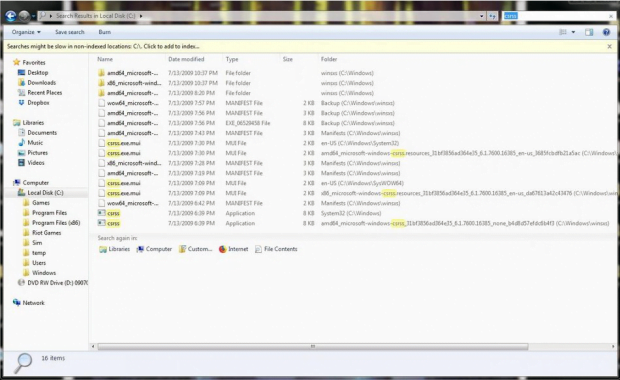
Task: Select the x86_microsoft-wind folder dated 10:37 PM
Action: [134, 83]
